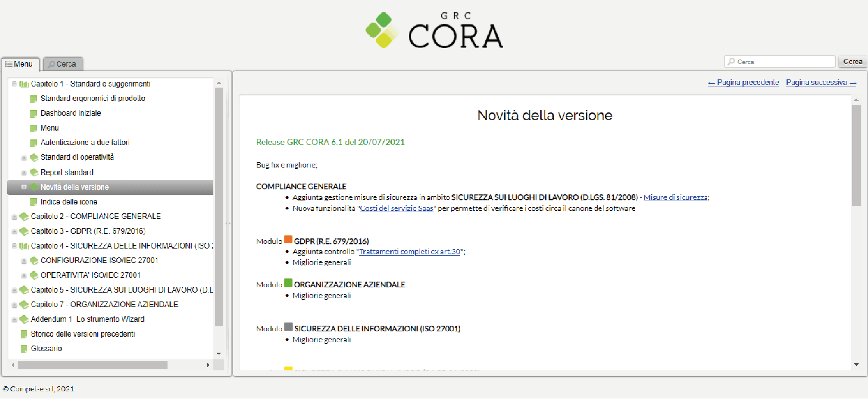Go to Pagina successiva

(x=821, y=83)
